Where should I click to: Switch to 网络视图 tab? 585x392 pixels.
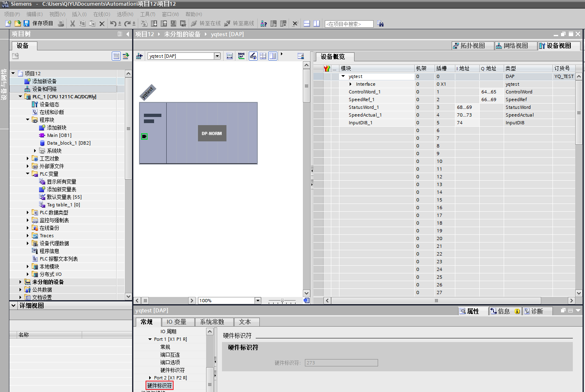[515, 46]
